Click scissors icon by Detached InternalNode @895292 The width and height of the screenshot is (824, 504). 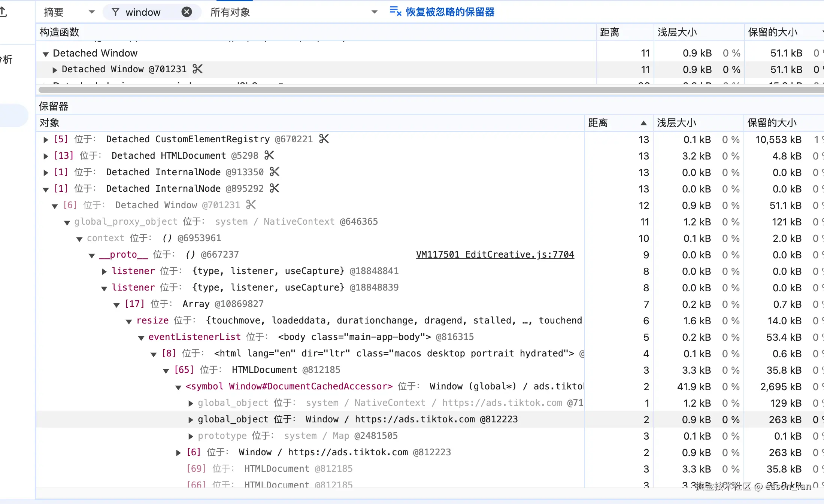[x=275, y=188]
